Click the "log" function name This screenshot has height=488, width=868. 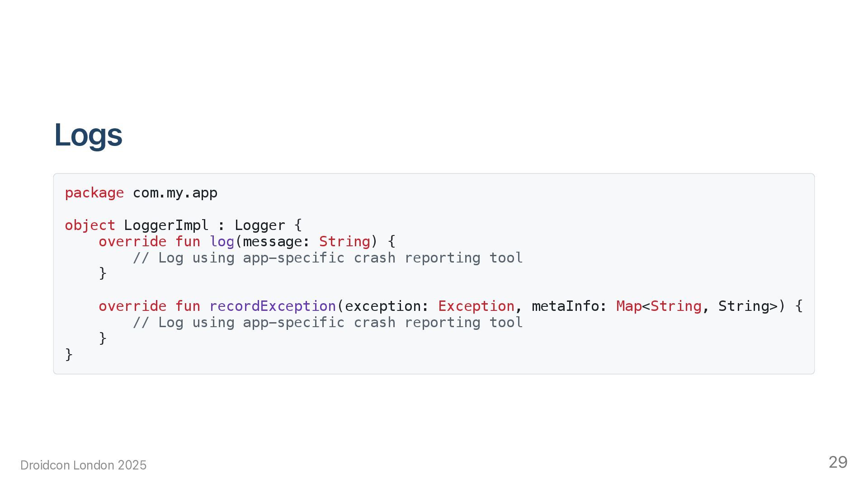click(222, 242)
